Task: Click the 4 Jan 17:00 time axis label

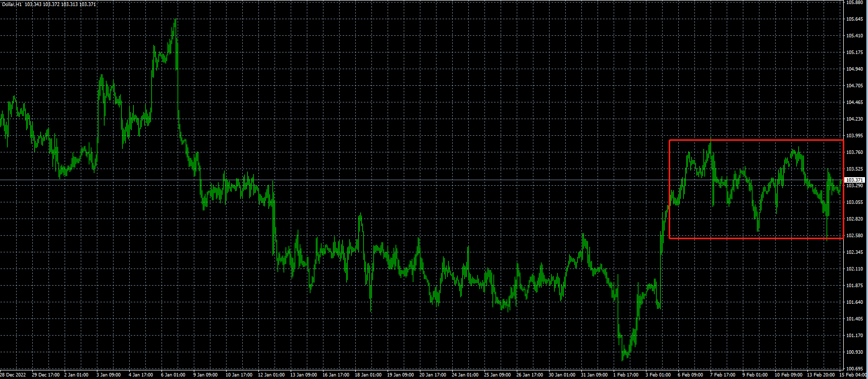Action: (141, 375)
